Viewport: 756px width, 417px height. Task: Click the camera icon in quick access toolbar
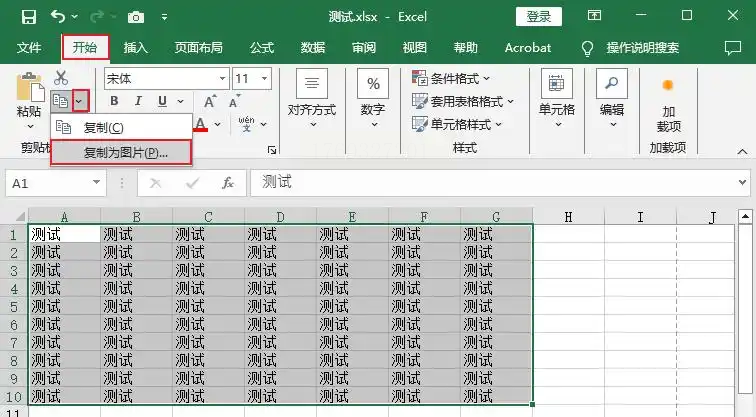136,17
